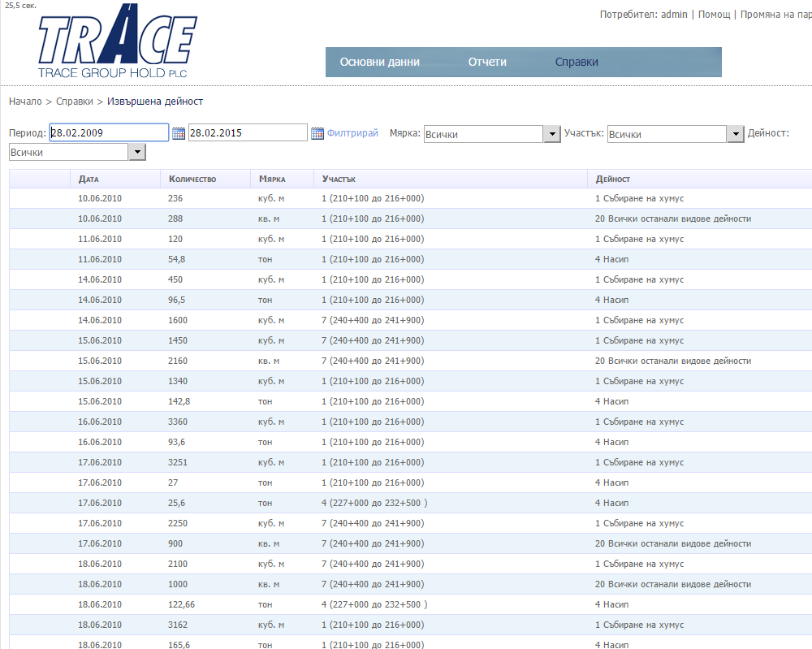
Task: Select quantity cell 3251
Action: tap(178, 462)
